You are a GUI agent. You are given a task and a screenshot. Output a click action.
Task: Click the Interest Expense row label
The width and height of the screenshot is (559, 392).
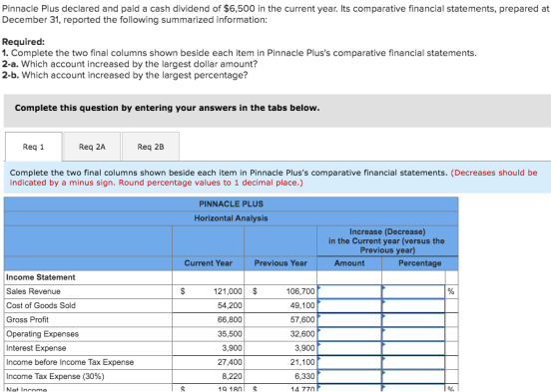36,348
